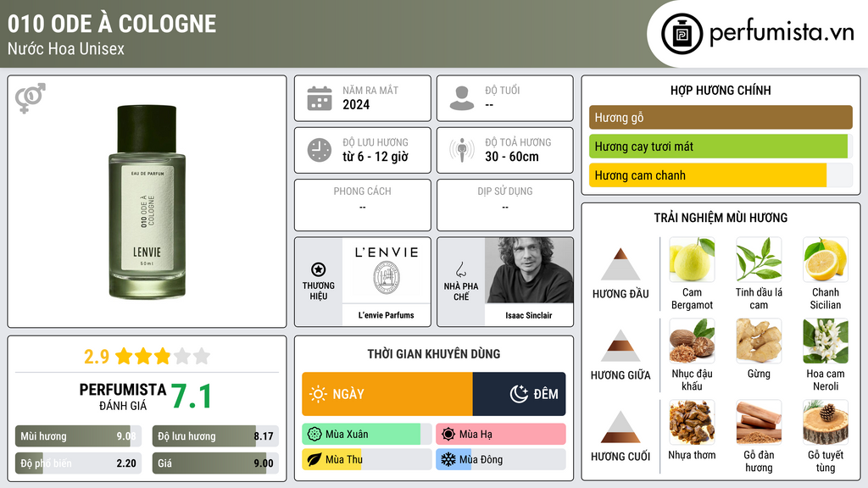Viewport: 868px width, 488px height.
Task: Click the calendar icon for Năm ra mắt
Action: click(320, 98)
